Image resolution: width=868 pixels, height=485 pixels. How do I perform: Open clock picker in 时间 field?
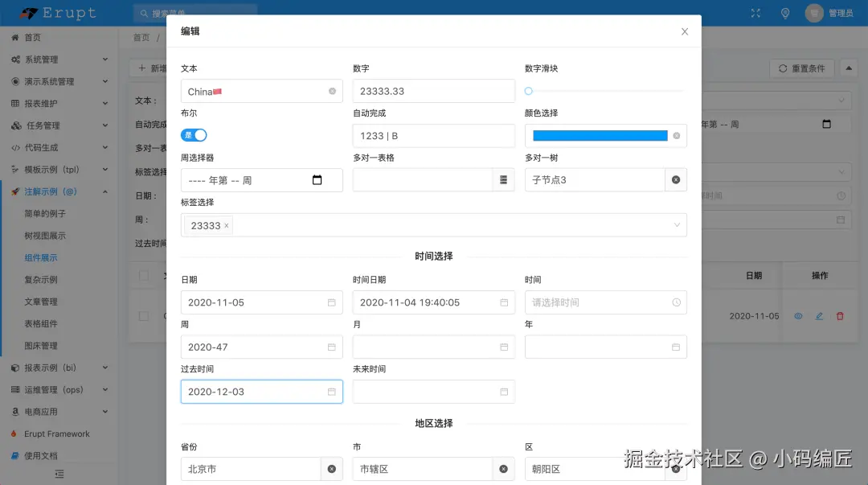[676, 302]
